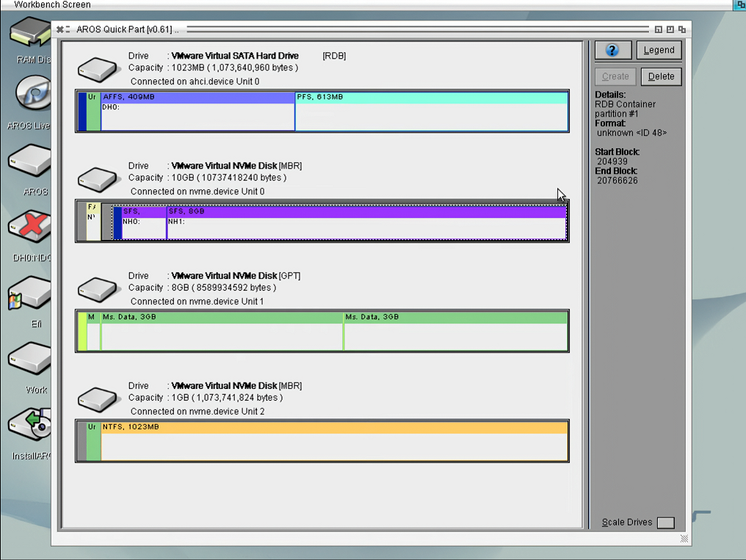Click the Workbench screen depth gadget
The height and width of the screenshot is (560, 746).
click(x=740, y=4)
